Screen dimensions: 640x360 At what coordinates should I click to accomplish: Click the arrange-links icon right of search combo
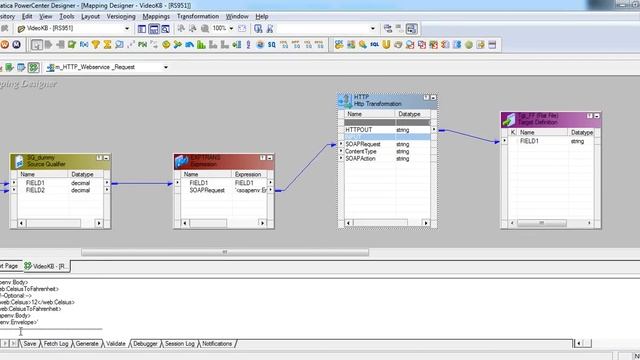(x=388, y=29)
